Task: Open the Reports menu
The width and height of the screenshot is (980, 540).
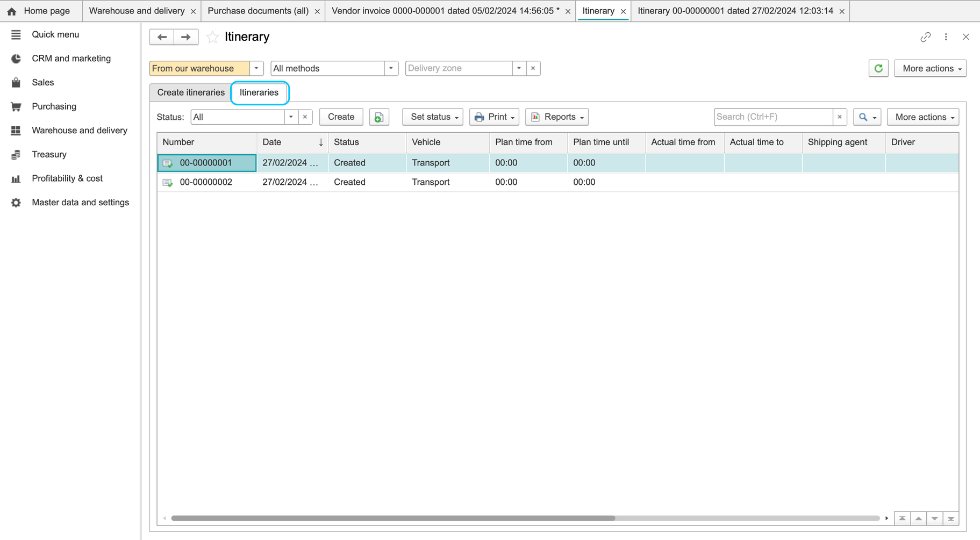Action: tap(557, 117)
